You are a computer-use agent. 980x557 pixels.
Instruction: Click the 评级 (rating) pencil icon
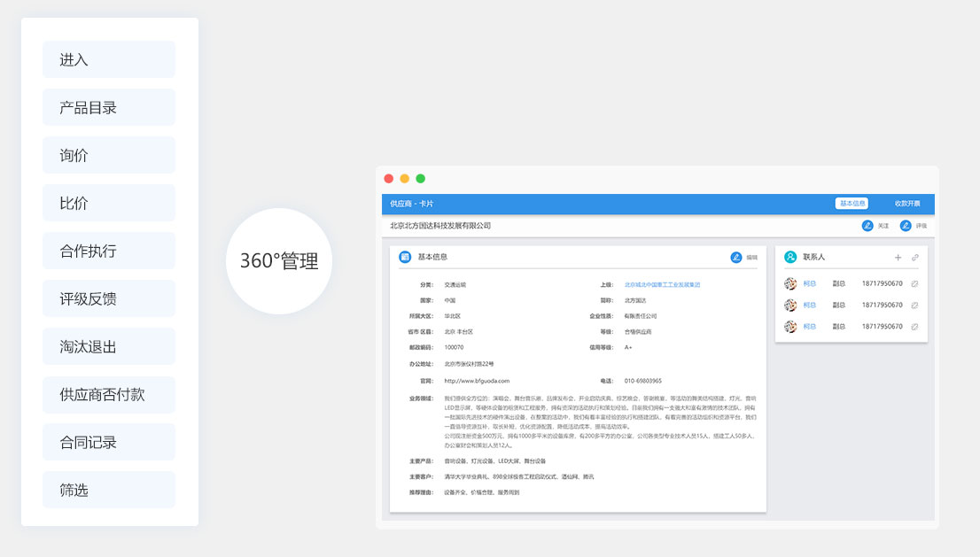tap(906, 226)
